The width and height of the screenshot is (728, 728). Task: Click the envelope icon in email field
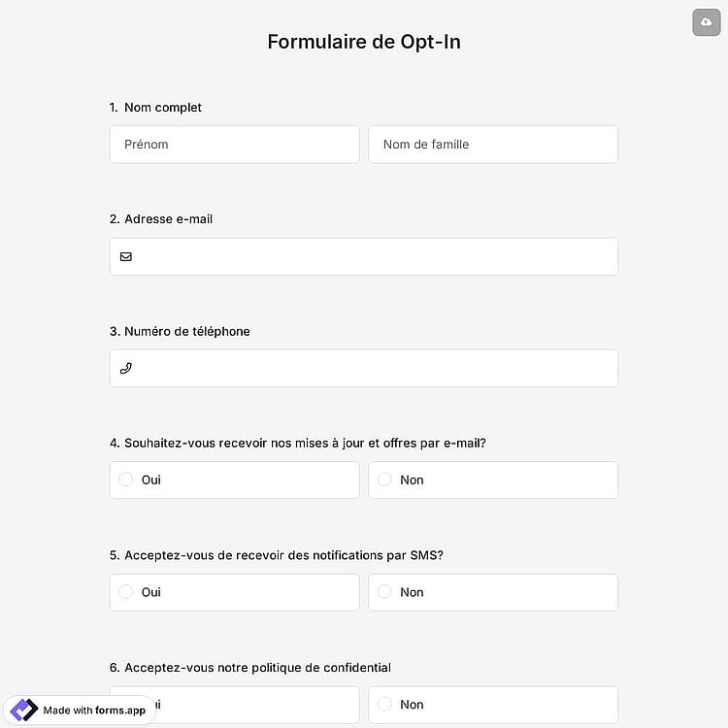[126, 257]
